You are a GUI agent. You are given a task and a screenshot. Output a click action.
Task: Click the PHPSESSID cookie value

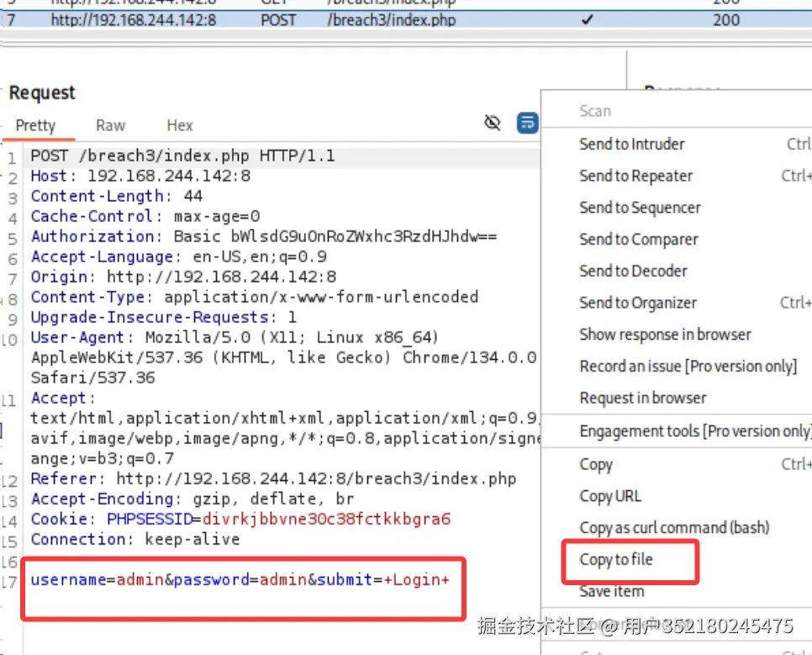(x=327, y=520)
